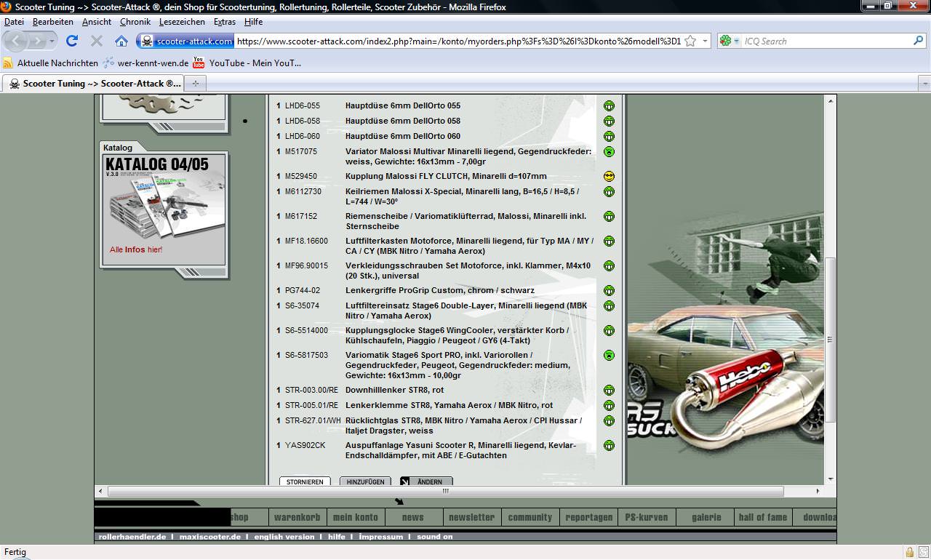Image resolution: width=931 pixels, height=560 pixels.
Task: Reload the page with the refresh icon
Action: click(x=71, y=41)
